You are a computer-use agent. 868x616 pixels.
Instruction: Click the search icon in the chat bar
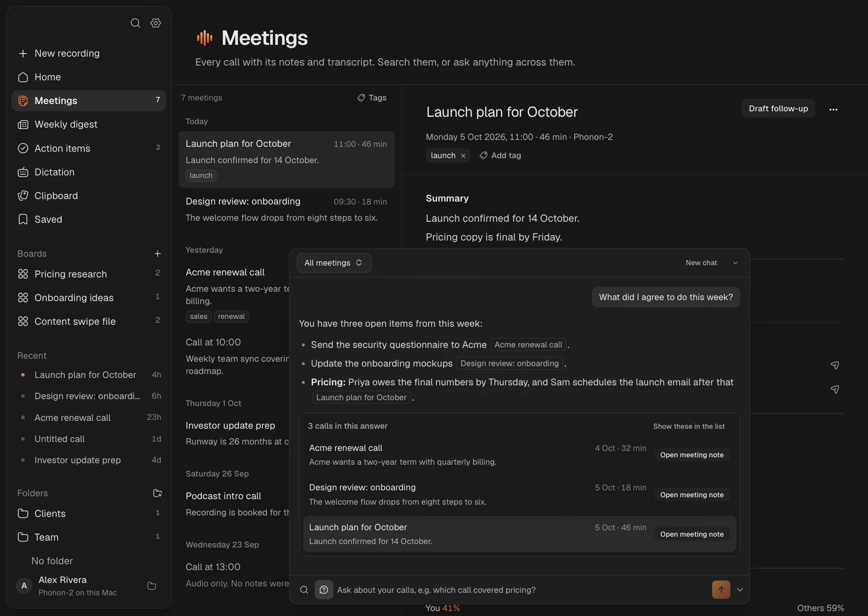(x=304, y=590)
